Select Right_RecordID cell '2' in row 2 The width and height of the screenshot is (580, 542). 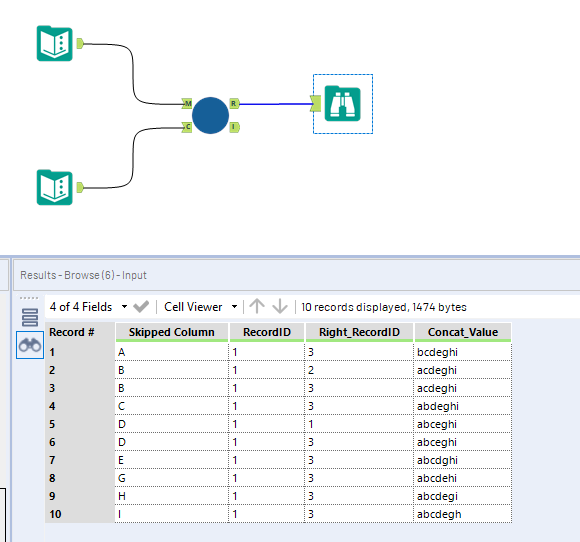[x=359, y=370]
